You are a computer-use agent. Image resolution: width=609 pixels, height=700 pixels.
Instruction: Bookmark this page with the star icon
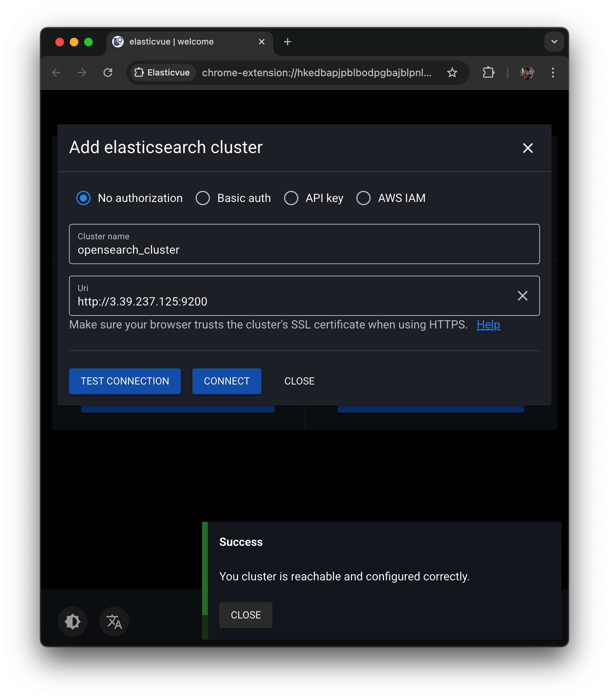(452, 73)
